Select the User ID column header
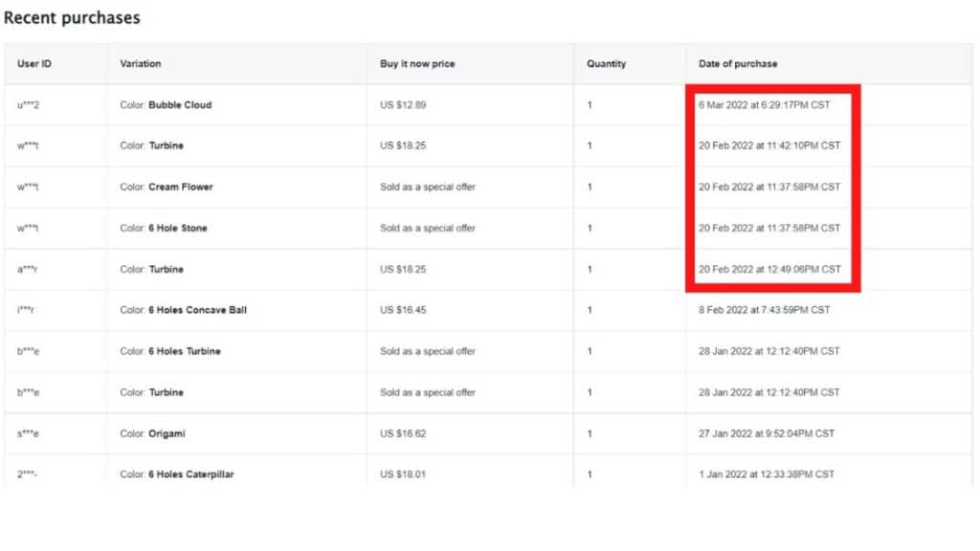The width and height of the screenshot is (980, 551). (x=34, y=64)
